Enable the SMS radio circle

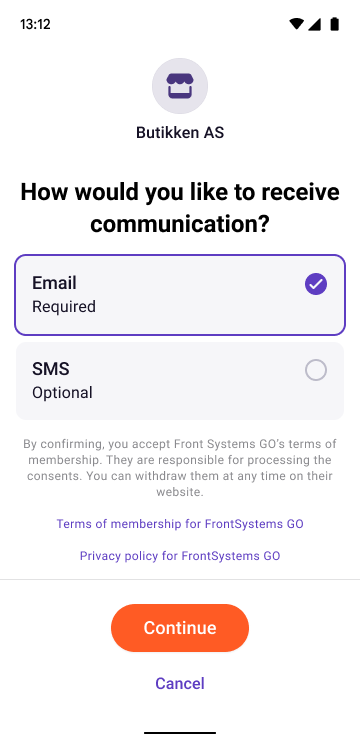(x=316, y=370)
